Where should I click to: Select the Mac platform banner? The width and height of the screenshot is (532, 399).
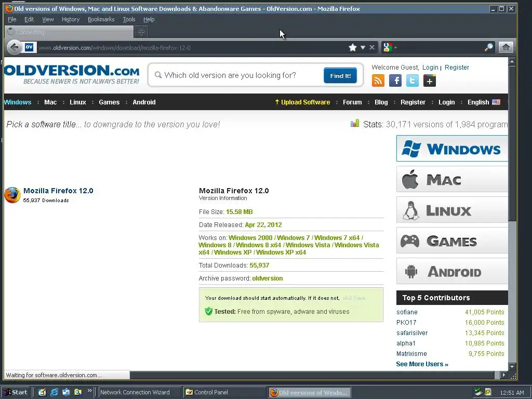(x=453, y=179)
